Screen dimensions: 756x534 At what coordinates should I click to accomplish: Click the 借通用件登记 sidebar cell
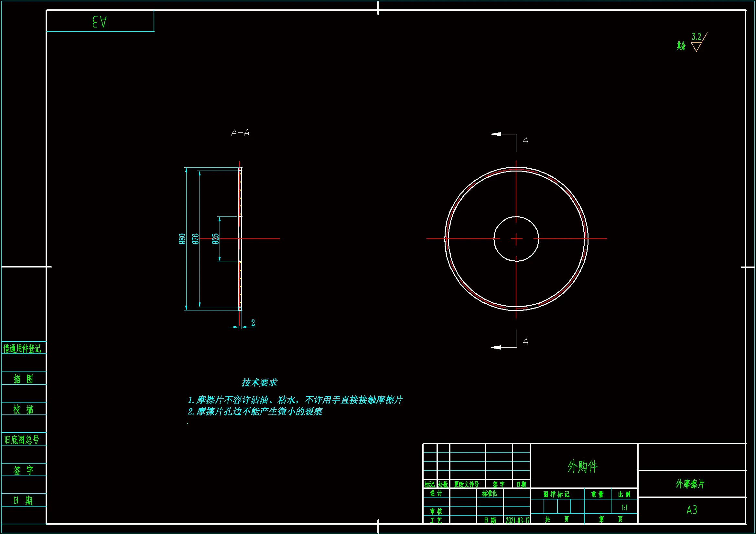pos(22,348)
